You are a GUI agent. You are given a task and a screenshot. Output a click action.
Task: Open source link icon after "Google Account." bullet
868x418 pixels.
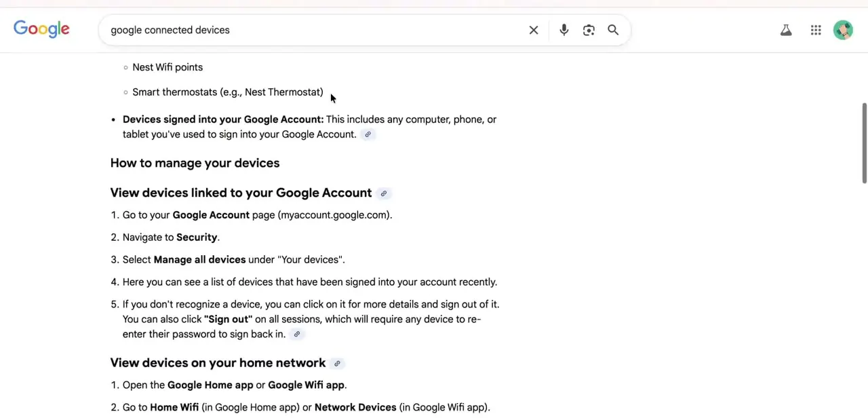click(x=368, y=134)
